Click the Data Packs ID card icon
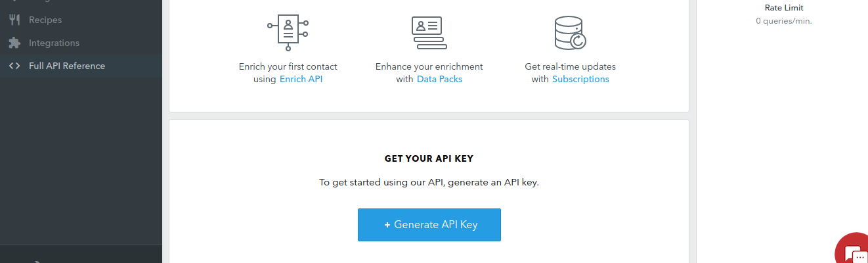868x263 pixels. 429,33
